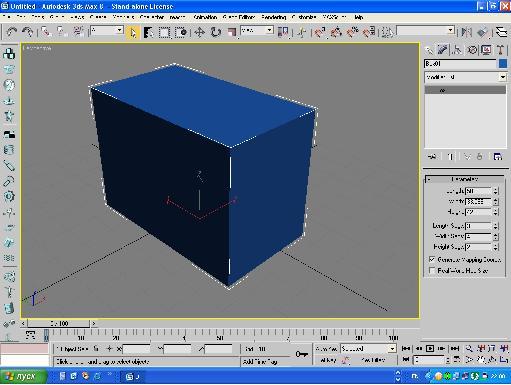Screen dimensions: 511x385
Task: Click the Play Animation button
Action: [x=430, y=349]
